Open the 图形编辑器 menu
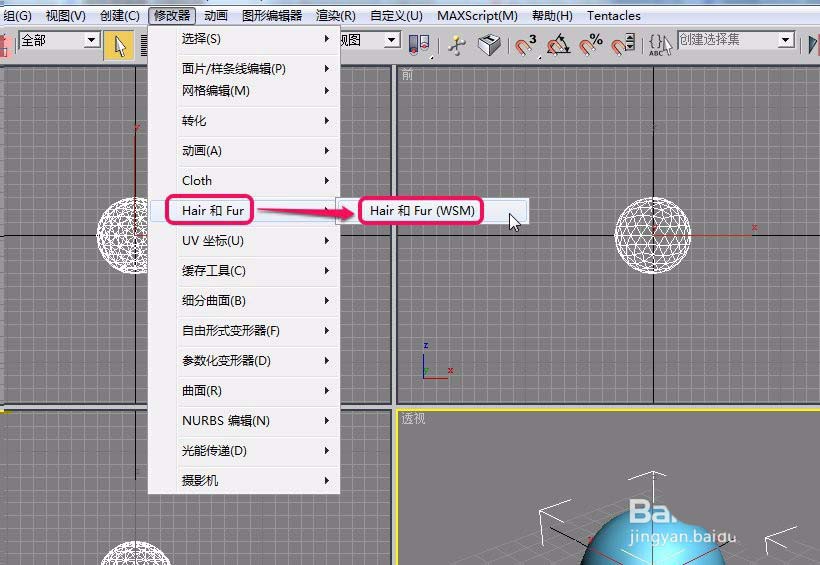This screenshot has width=820, height=565. pos(272,16)
